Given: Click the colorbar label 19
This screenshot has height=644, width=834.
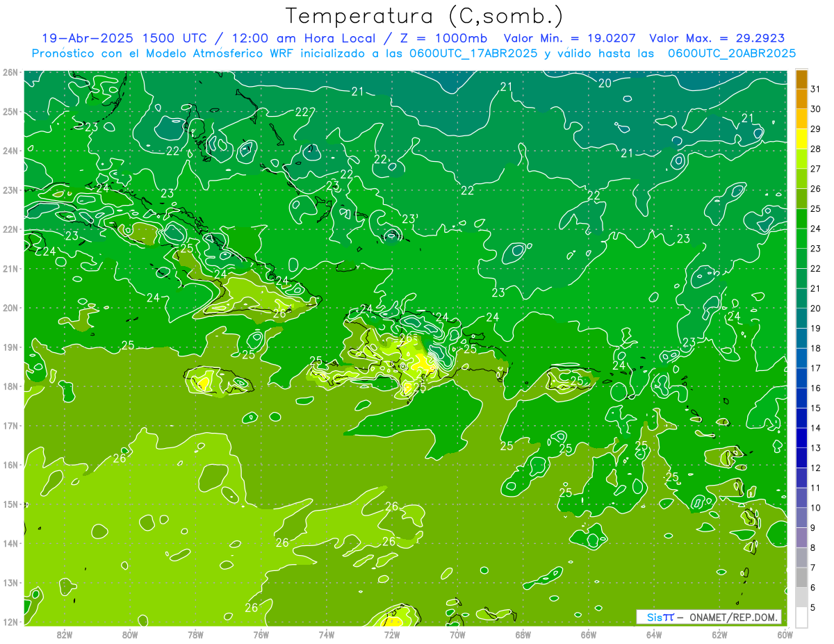Looking at the screenshot, I should click(x=815, y=329).
